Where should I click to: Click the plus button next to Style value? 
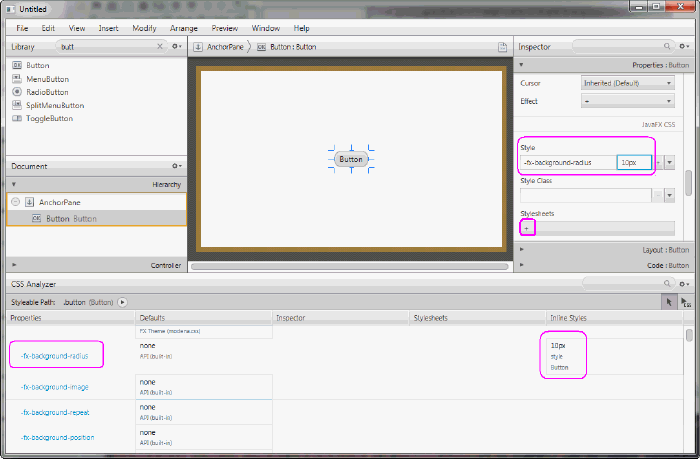(658, 163)
